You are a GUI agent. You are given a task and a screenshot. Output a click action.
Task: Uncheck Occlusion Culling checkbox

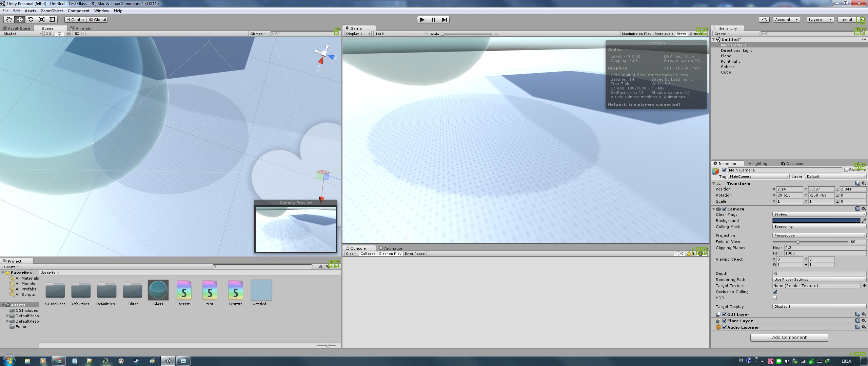[x=775, y=292]
